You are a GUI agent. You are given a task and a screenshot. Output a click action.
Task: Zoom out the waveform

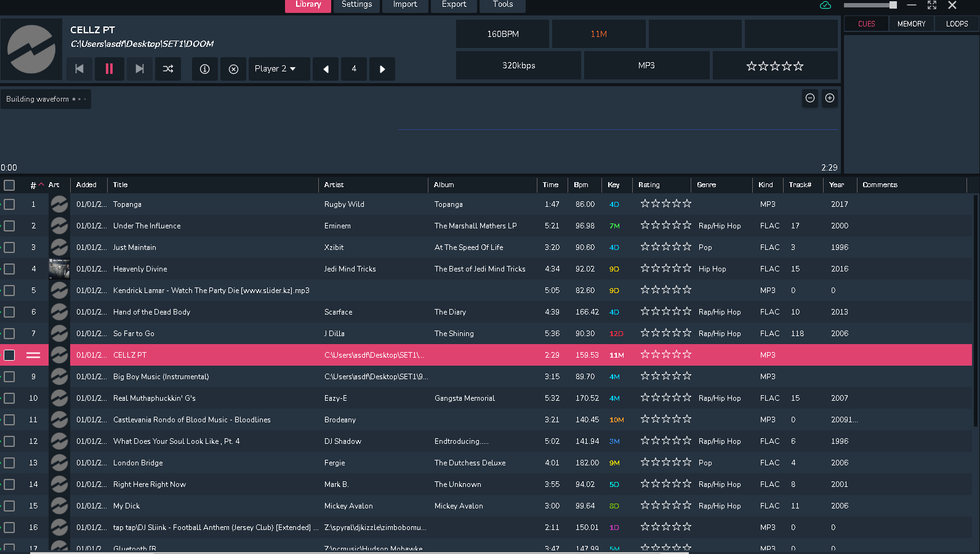click(810, 98)
